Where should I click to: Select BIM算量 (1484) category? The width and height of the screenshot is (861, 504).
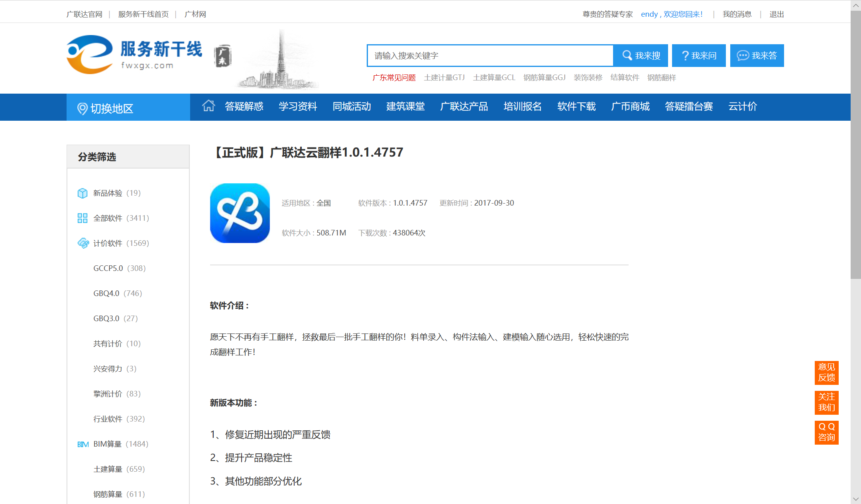pyautogui.click(x=121, y=444)
